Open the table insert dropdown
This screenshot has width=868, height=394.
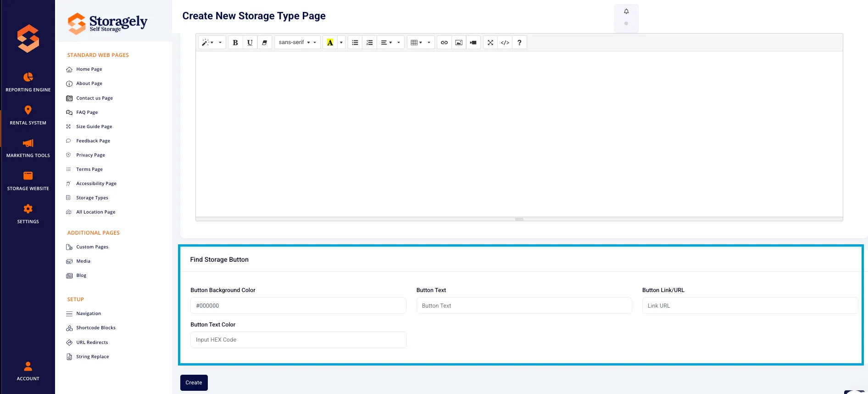tap(421, 43)
